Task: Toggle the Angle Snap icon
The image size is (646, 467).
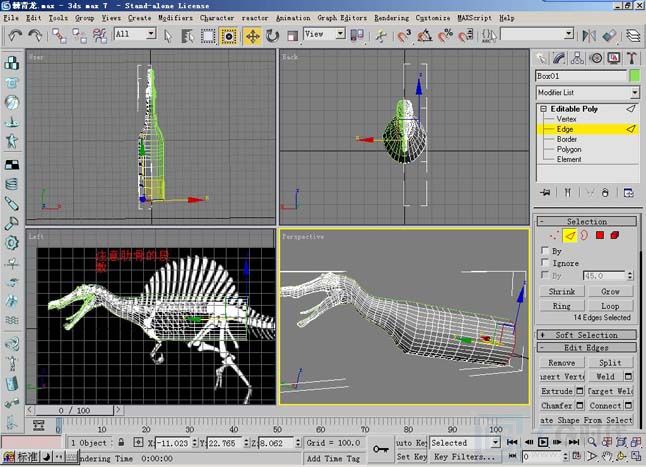Action: (424, 36)
